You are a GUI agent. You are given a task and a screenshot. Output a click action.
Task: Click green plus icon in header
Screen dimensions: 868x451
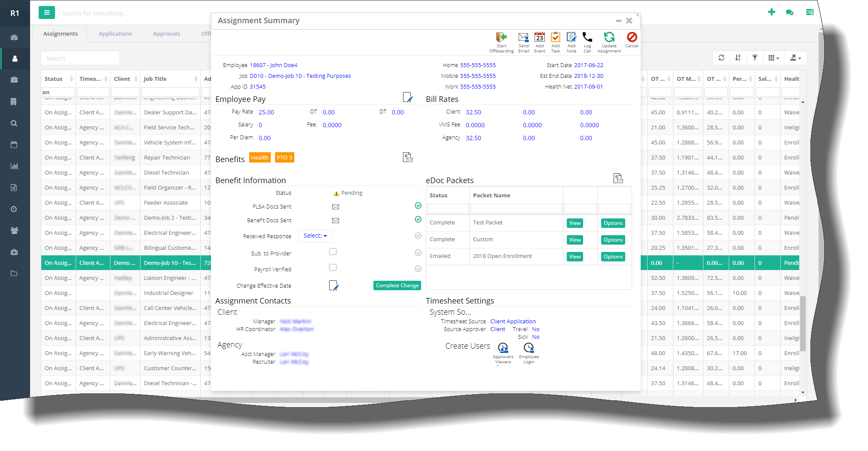point(771,12)
